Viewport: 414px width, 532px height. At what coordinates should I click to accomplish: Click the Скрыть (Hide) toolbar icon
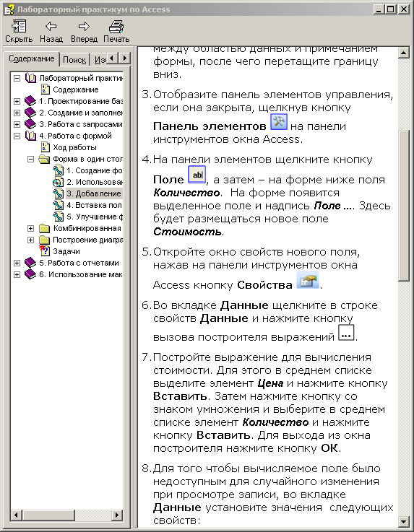pos(19,27)
